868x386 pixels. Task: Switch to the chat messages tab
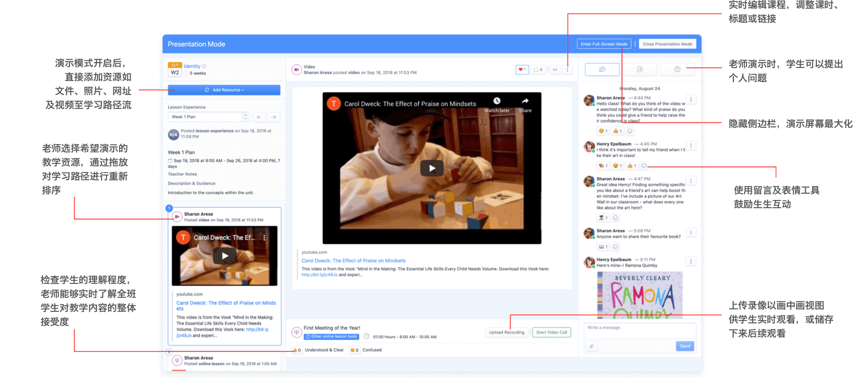602,69
